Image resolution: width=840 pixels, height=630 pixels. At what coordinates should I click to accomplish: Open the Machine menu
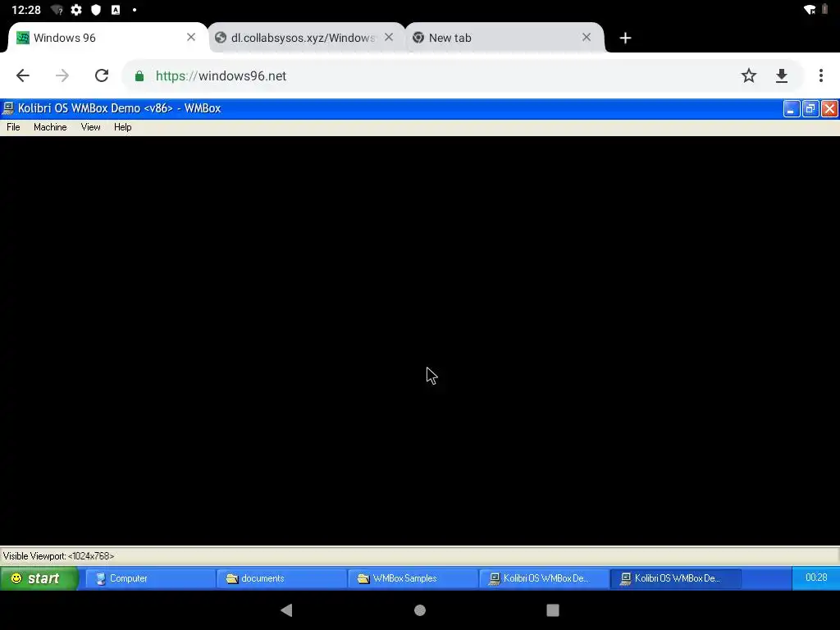coord(50,127)
